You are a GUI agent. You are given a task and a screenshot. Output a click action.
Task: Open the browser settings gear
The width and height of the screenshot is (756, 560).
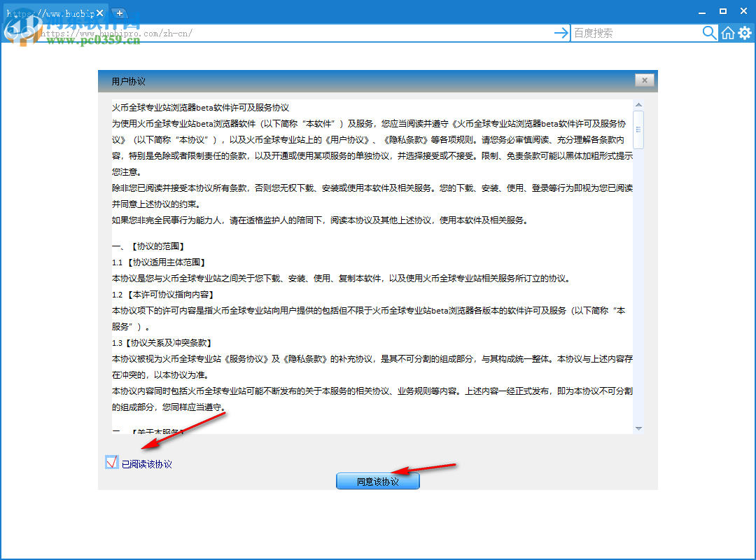[x=744, y=32]
